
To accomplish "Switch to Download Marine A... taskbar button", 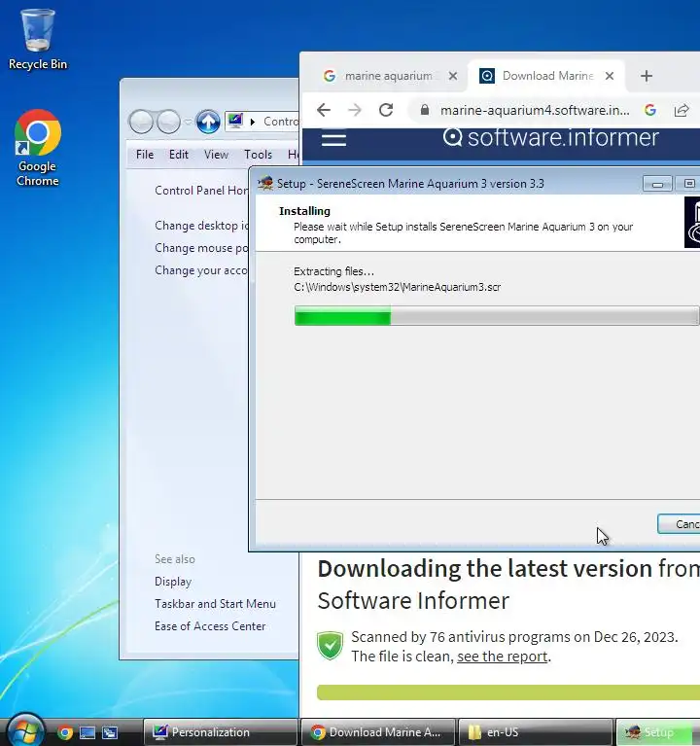I will pos(378,732).
